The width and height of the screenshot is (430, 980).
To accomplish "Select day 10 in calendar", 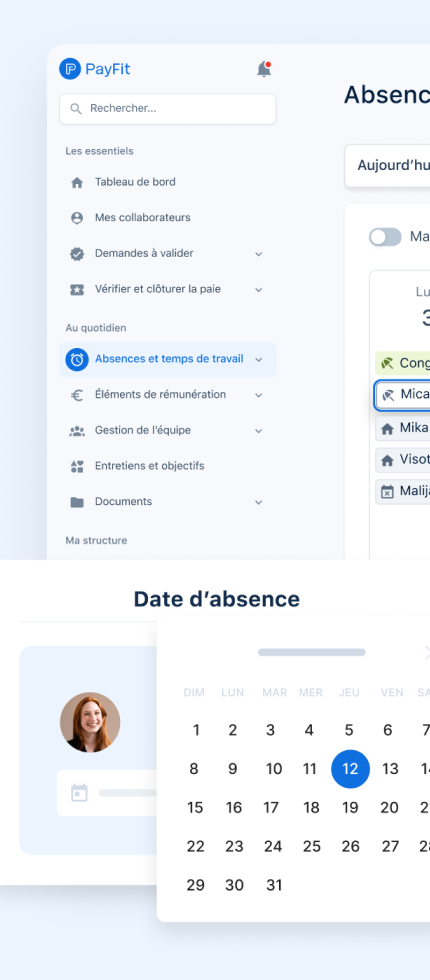I will 273,769.
